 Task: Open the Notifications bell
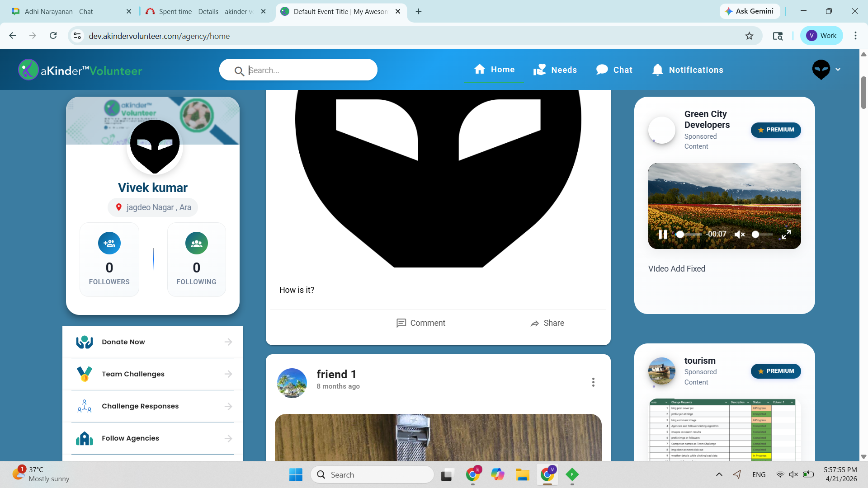coord(687,70)
